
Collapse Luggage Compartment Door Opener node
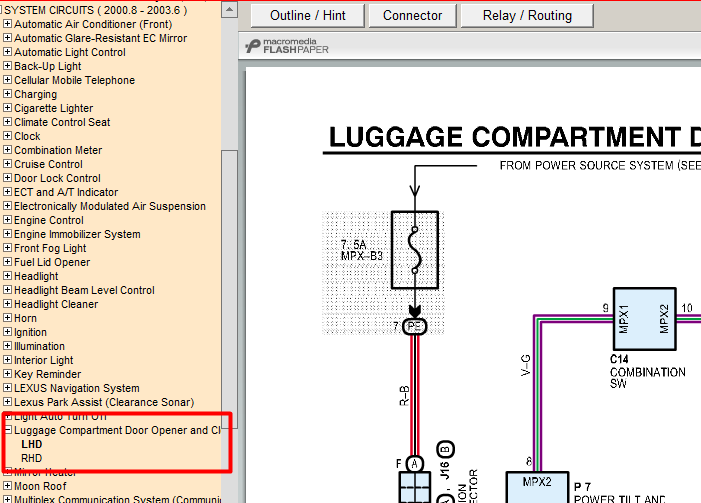[x=7, y=430]
